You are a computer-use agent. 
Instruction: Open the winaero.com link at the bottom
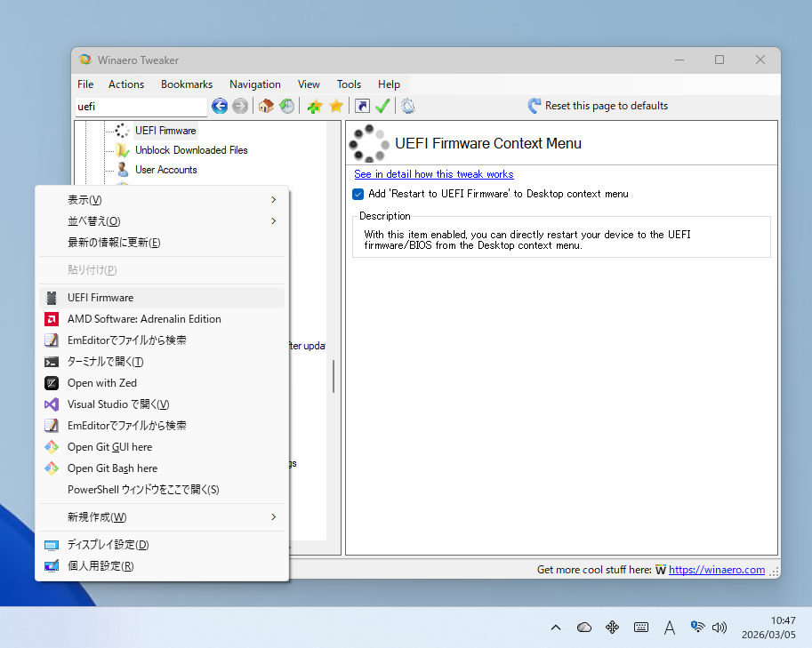[x=717, y=569]
